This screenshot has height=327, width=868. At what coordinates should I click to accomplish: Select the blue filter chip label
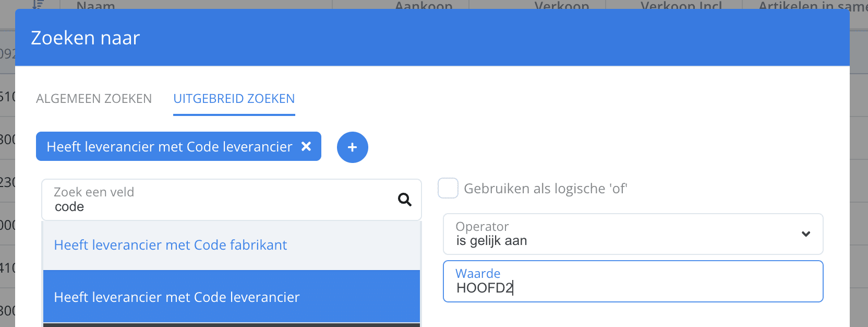click(170, 147)
